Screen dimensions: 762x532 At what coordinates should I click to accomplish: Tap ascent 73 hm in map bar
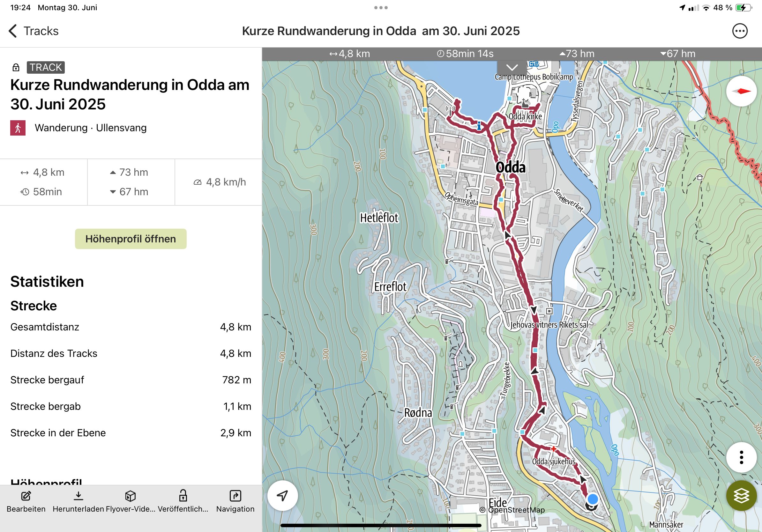click(x=577, y=54)
